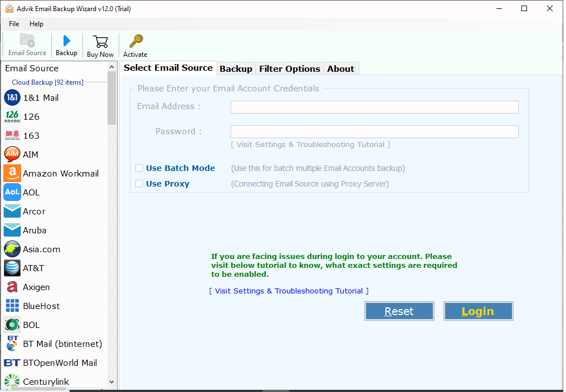Screen dimensions: 566x392
Task: Click the Reset button
Action: click(x=399, y=311)
